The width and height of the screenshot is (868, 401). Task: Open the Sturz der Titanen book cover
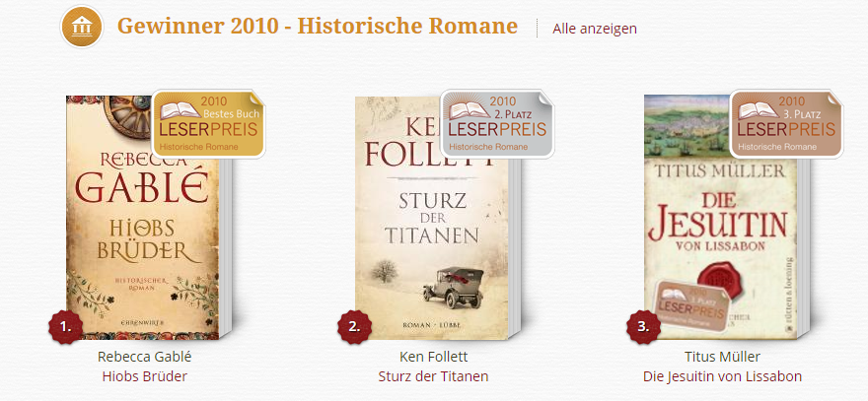(432, 219)
